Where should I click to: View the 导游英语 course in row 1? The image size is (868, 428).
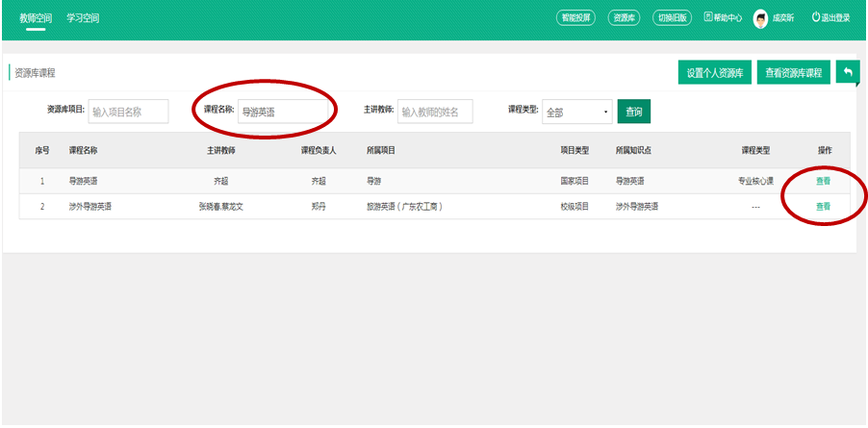[x=823, y=181]
